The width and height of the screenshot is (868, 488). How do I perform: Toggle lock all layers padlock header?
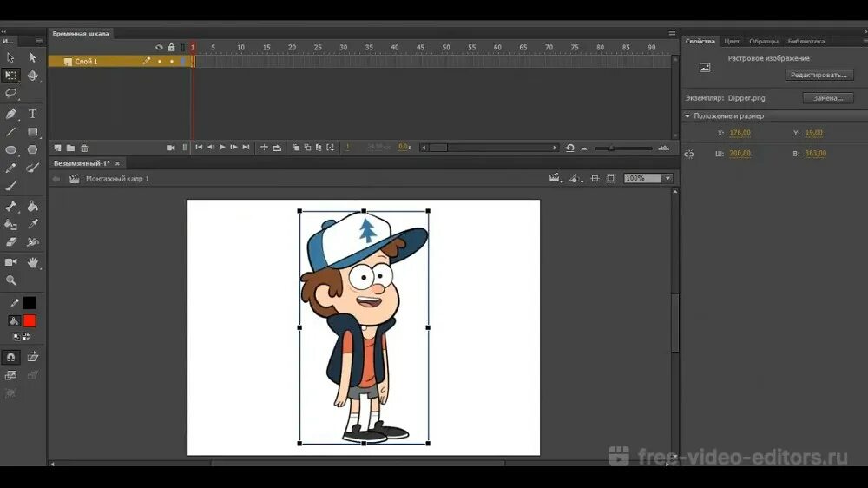171,48
